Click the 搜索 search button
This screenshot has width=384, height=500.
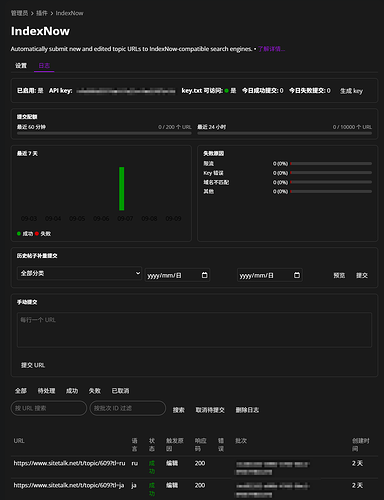pos(178,410)
